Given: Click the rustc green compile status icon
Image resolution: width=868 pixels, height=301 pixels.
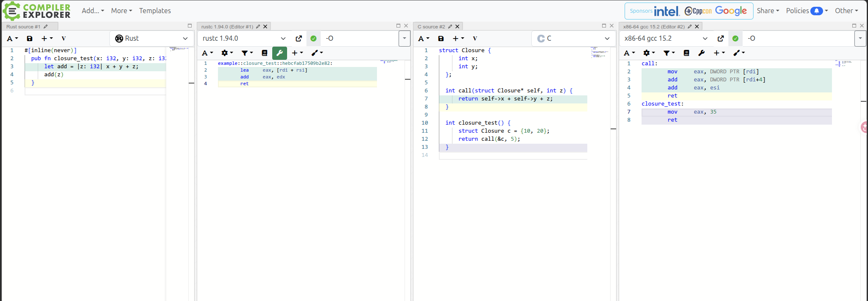Looking at the screenshot, I should 313,39.
